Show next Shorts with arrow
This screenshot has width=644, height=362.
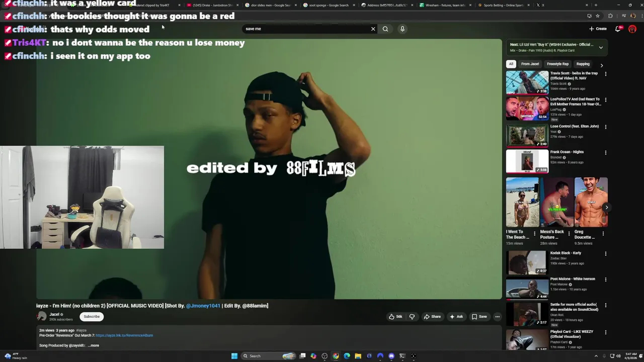click(606, 207)
